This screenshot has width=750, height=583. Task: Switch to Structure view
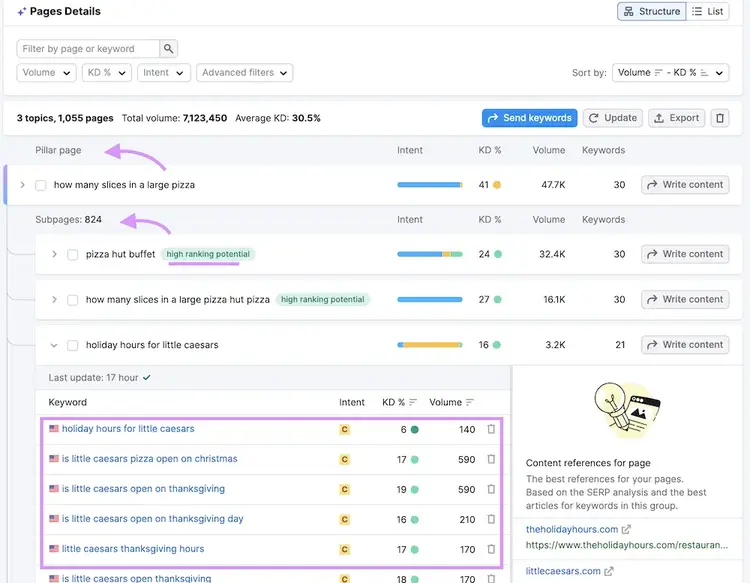(x=651, y=11)
